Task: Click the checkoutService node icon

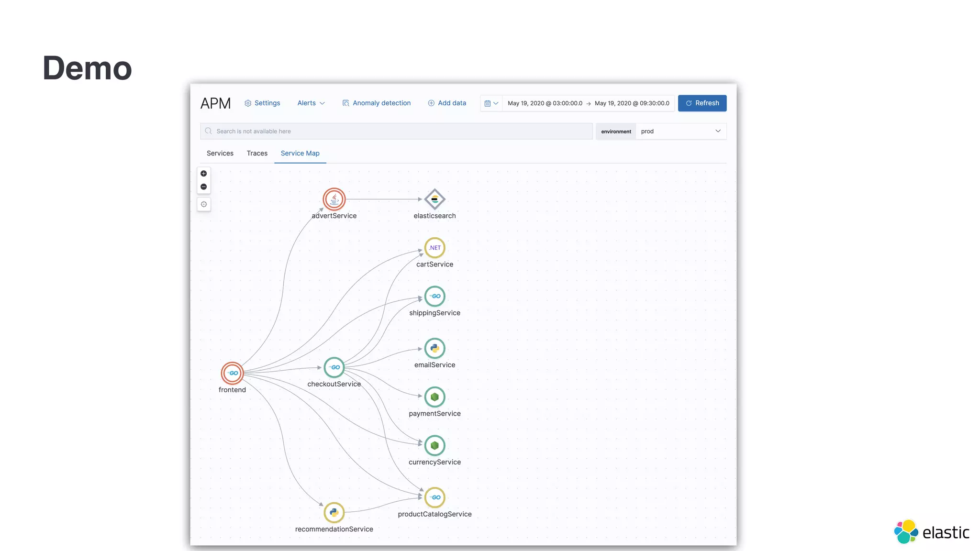Action: [x=334, y=367]
